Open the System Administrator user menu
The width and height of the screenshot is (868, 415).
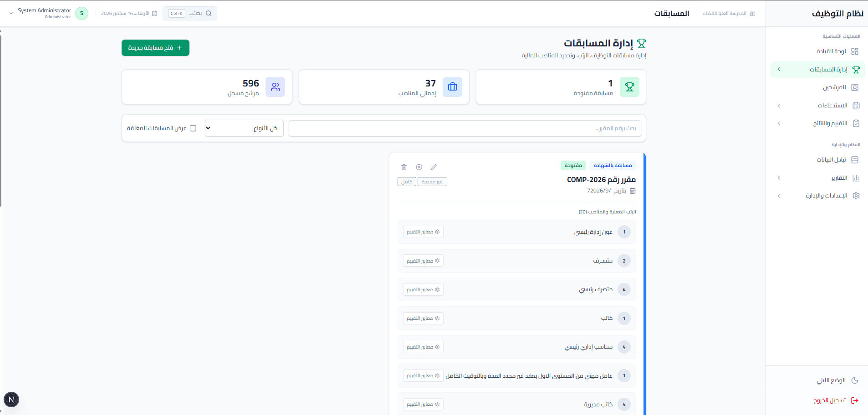48,13
